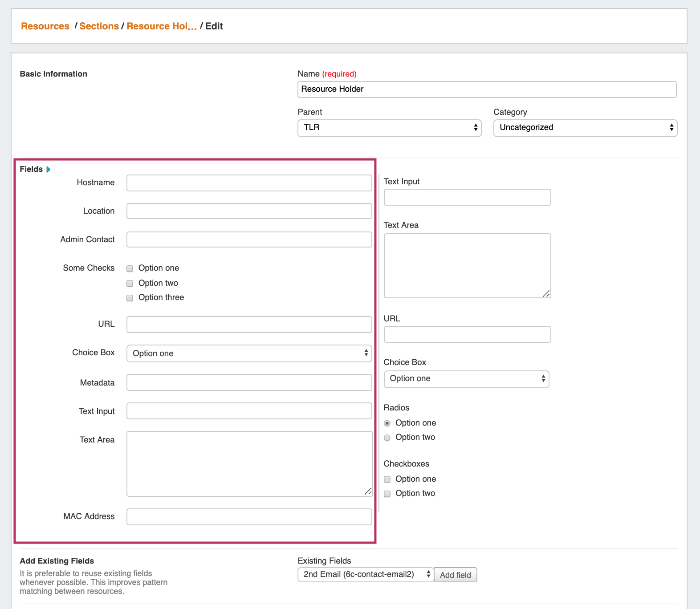The width and height of the screenshot is (700, 609).
Task: Select Option one radio under Radios
Action: 387,423
